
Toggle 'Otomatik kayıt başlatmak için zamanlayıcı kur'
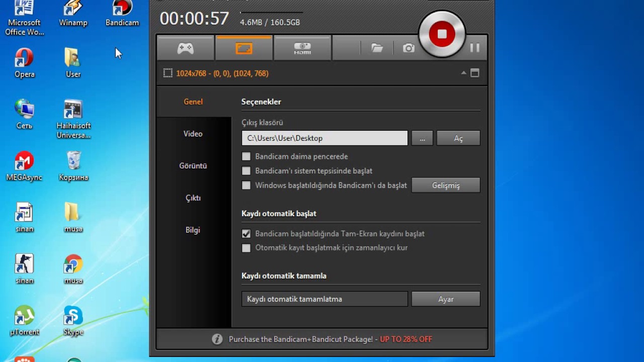246,248
